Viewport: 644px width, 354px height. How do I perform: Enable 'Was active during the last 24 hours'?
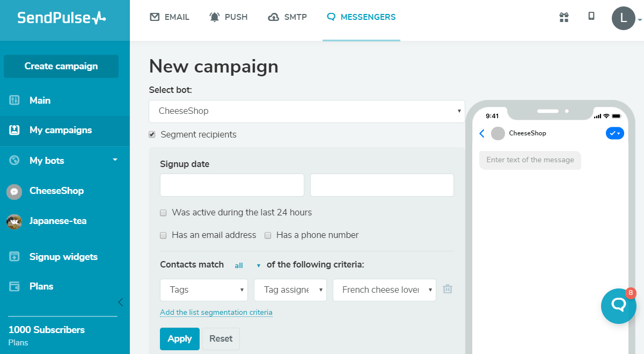pos(163,213)
